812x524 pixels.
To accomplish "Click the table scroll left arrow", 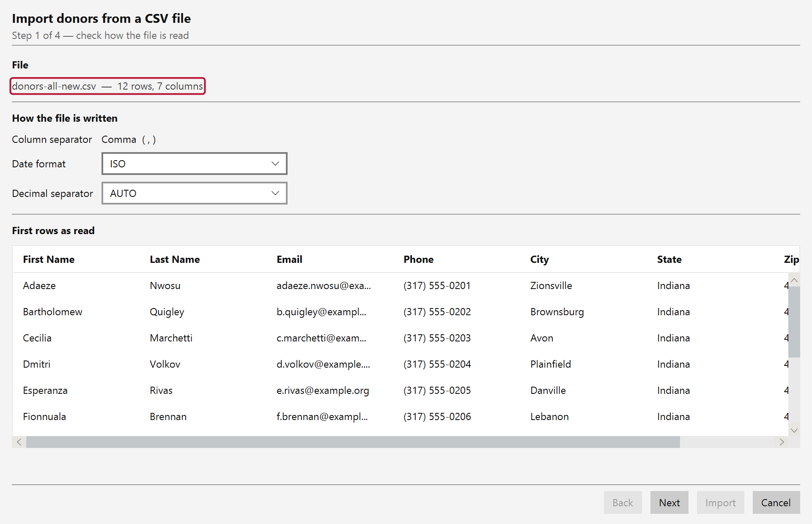I will click(x=19, y=442).
